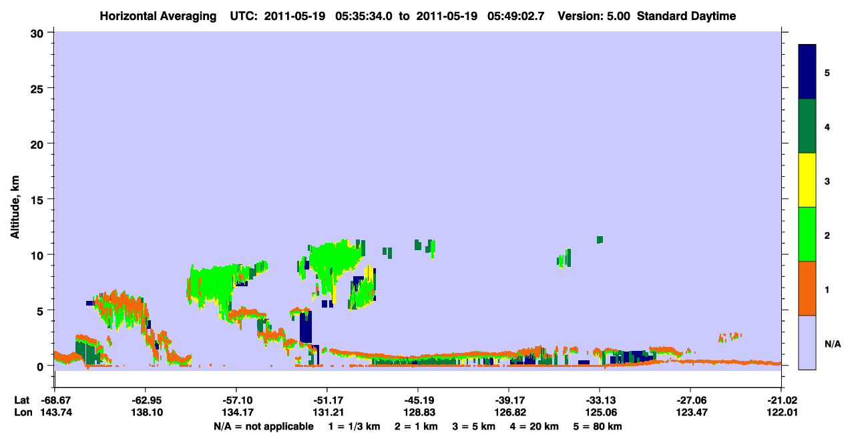Click the dark blue colorbar segment labeled 5
Screen dimensions: 868x445
(x=807, y=72)
